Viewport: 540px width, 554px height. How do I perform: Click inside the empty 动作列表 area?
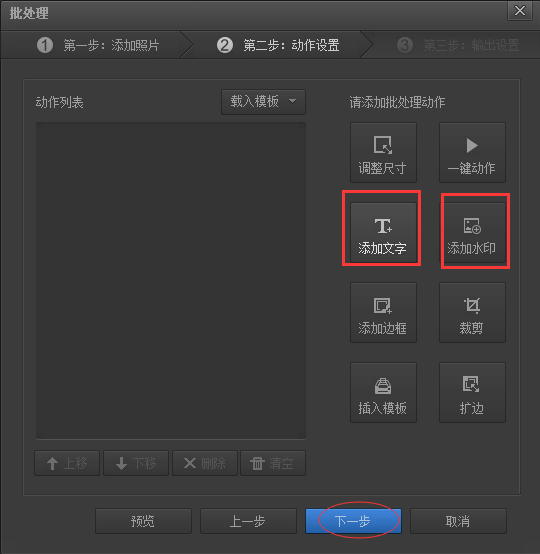[x=171, y=281]
